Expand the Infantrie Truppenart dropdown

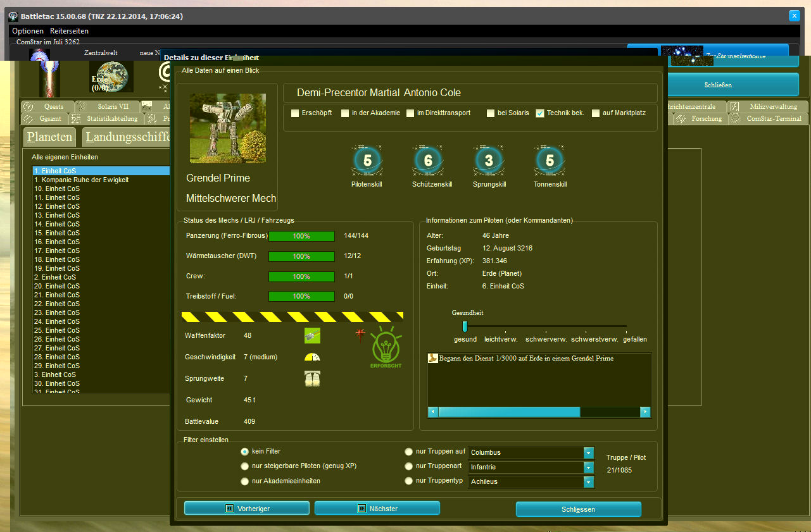point(589,467)
